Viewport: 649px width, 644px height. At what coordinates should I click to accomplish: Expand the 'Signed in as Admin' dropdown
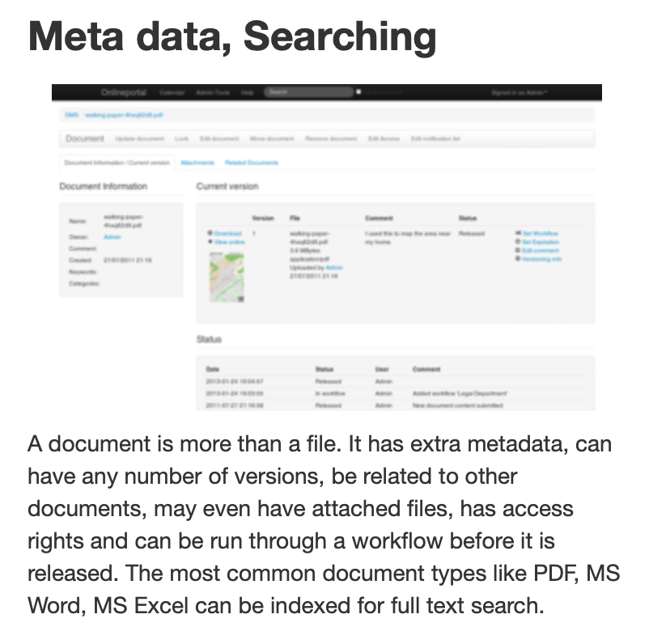pos(519,93)
